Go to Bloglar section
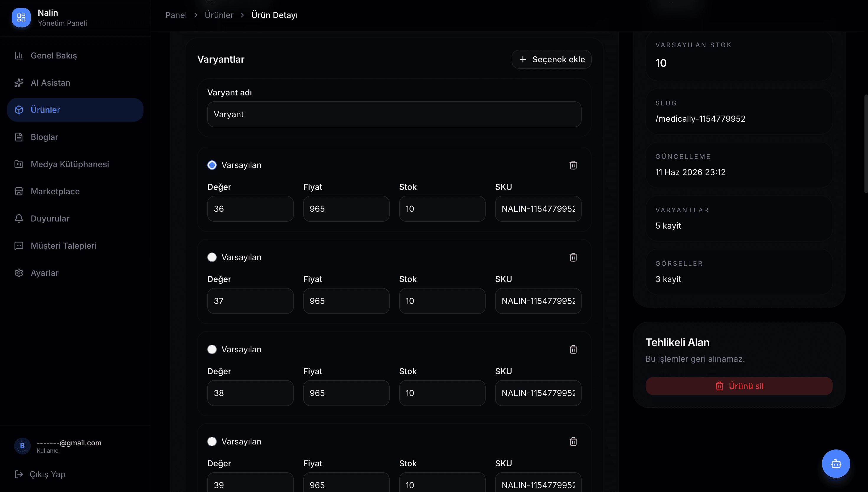Image resolution: width=868 pixels, height=492 pixels. pyautogui.click(x=75, y=137)
